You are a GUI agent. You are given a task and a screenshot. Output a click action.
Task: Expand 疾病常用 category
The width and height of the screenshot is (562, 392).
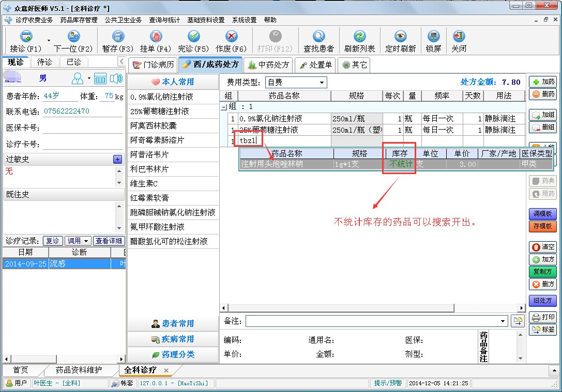pos(173,339)
